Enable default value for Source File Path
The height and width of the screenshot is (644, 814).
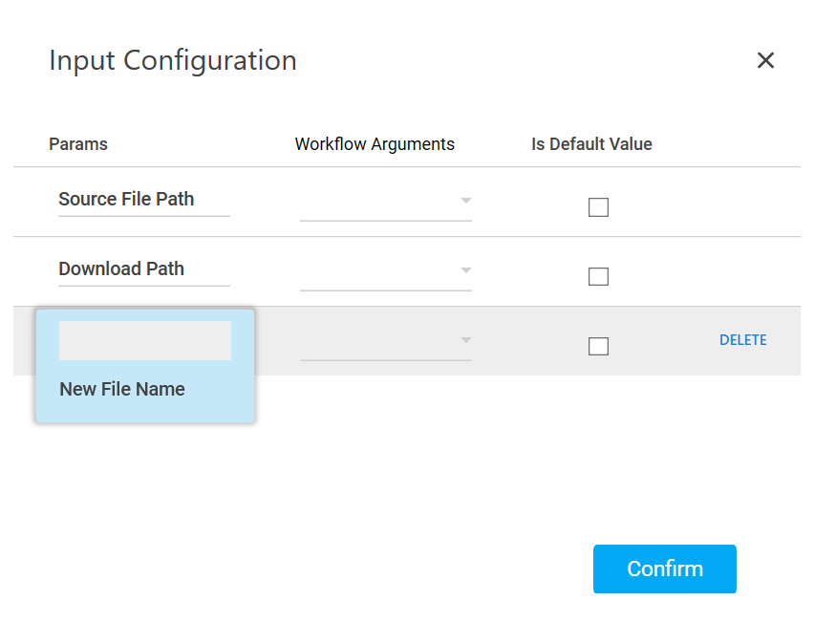598,207
